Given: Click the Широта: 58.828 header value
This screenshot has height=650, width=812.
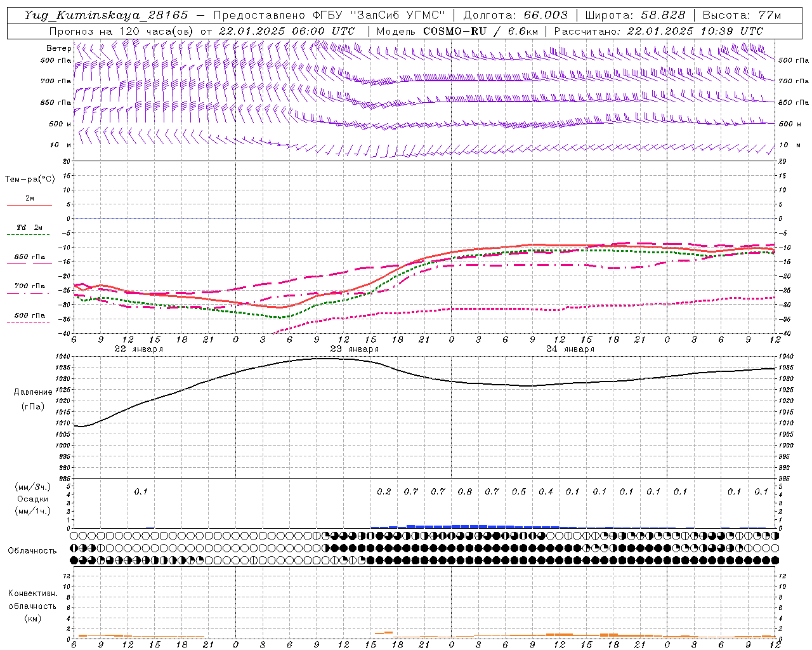Looking at the screenshot, I should click(634, 15).
